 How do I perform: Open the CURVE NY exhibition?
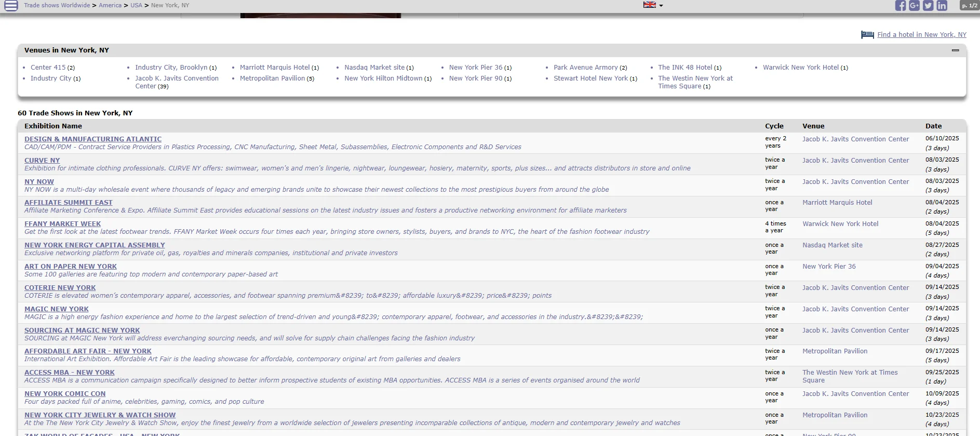pos(42,161)
